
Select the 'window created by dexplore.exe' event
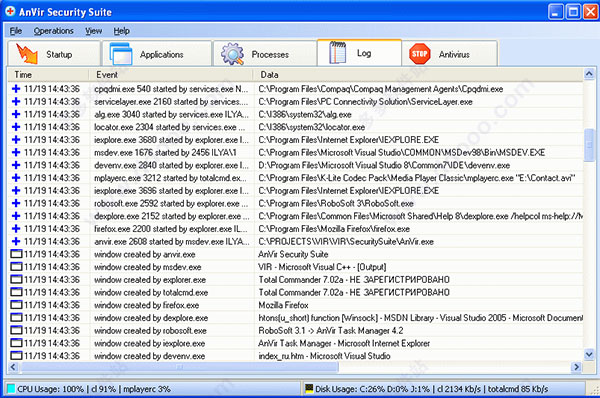click(x=151, y=318)
